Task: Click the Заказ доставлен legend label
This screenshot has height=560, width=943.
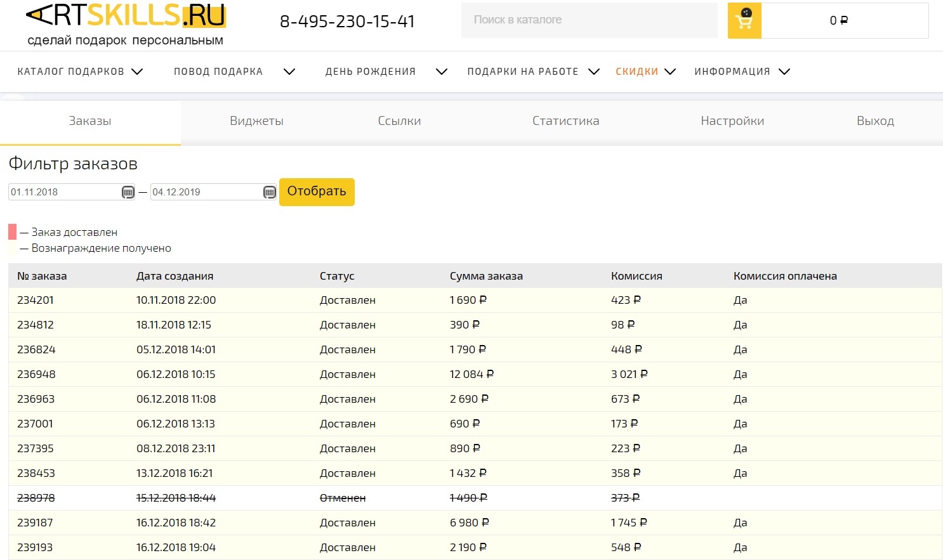Action: coord(74,232)
